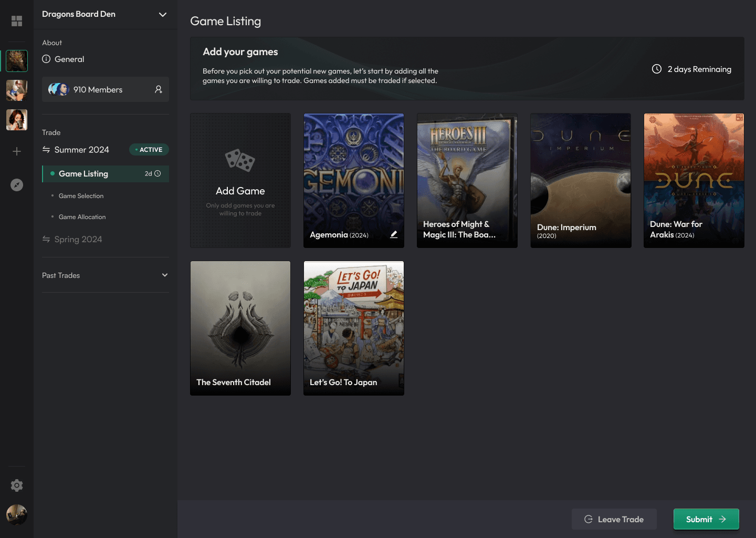Expand the Dragons Board Den dropdown

[163, 14]
